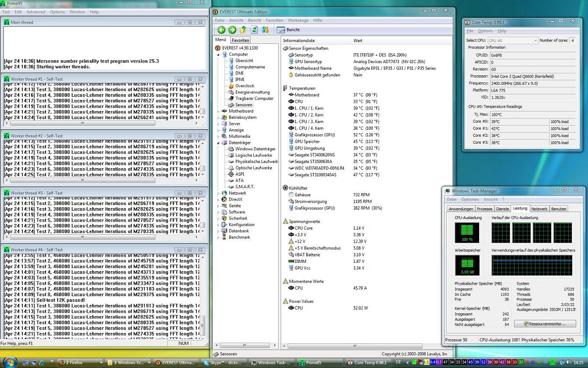Click Worker thread #4 window icon

(7, 250)
